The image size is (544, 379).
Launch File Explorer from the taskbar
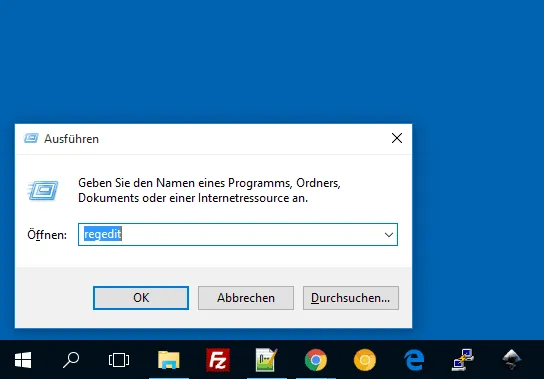point(169,360)
